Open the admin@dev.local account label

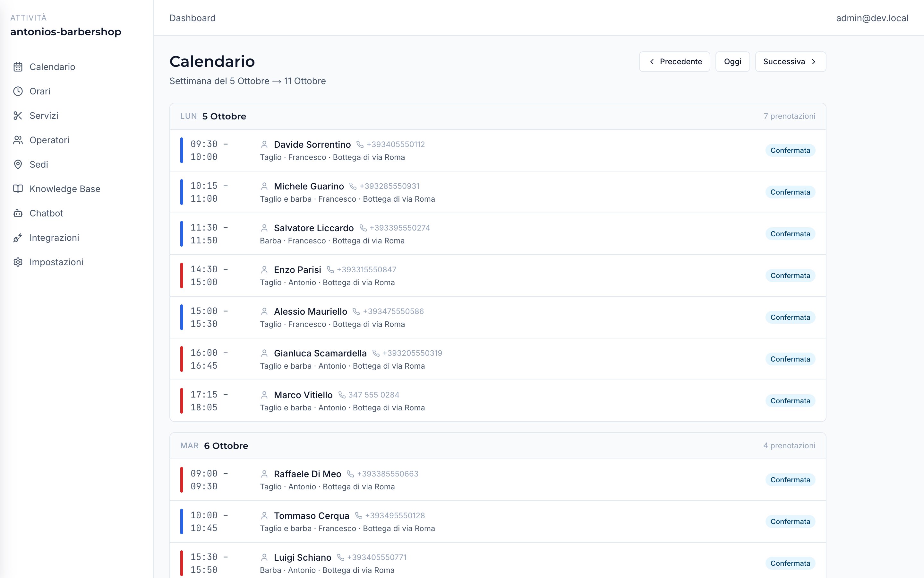[872, 18]
